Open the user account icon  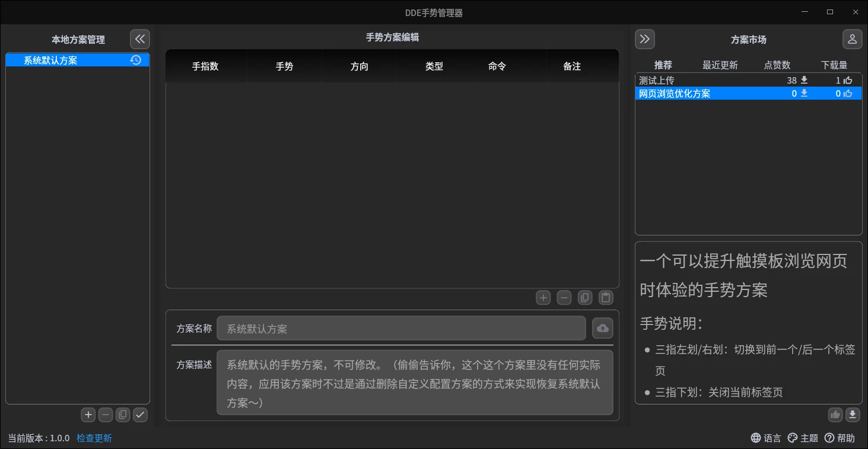(x=853, y=39)
